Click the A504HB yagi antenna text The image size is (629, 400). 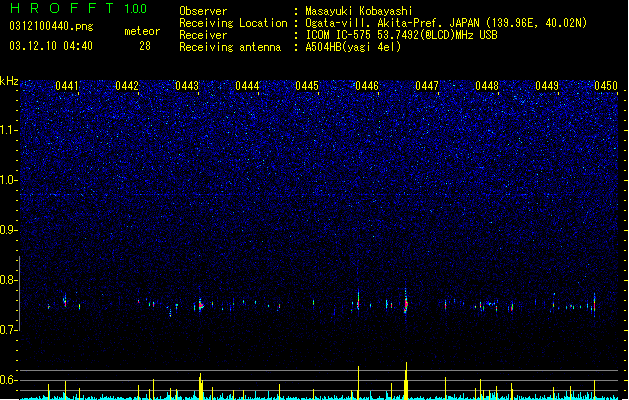coord(353,47)
